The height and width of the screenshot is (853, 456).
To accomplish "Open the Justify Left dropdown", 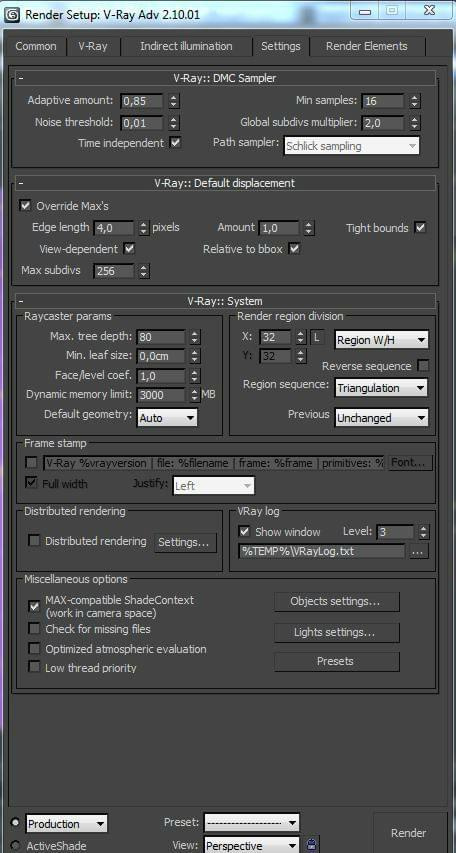I will pyautogui.click(x=213, y=486).
